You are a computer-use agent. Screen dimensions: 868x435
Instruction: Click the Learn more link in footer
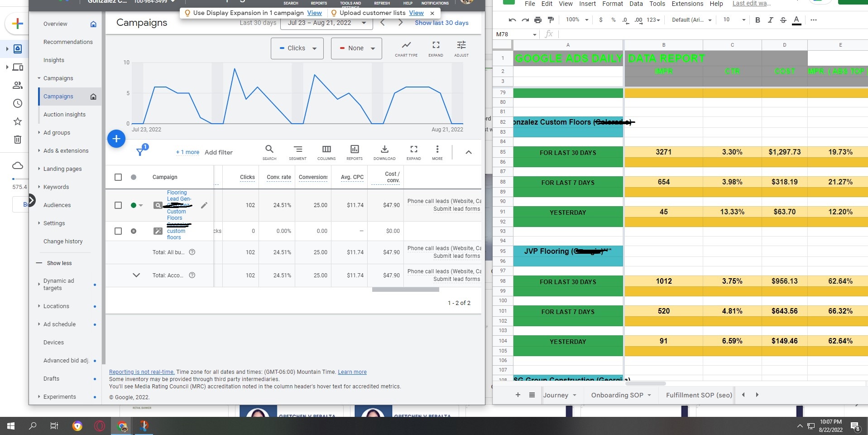(352, 372)
